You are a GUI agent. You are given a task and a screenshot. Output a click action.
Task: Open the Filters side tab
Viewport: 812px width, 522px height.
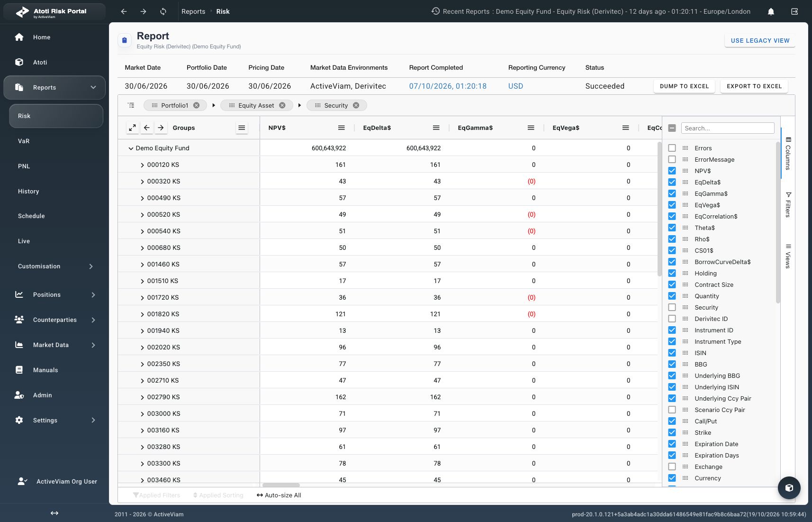tap(788, 205)
